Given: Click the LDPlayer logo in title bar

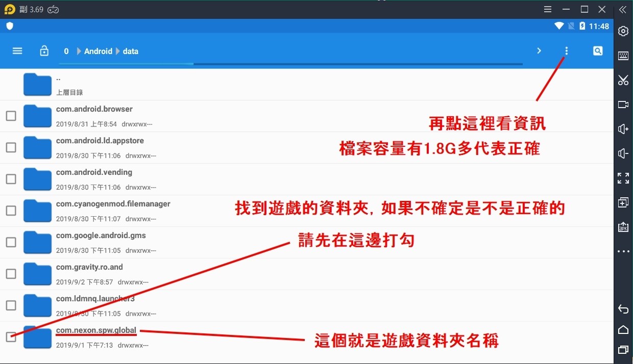Looking at the screenshot, I should (9, 9).
